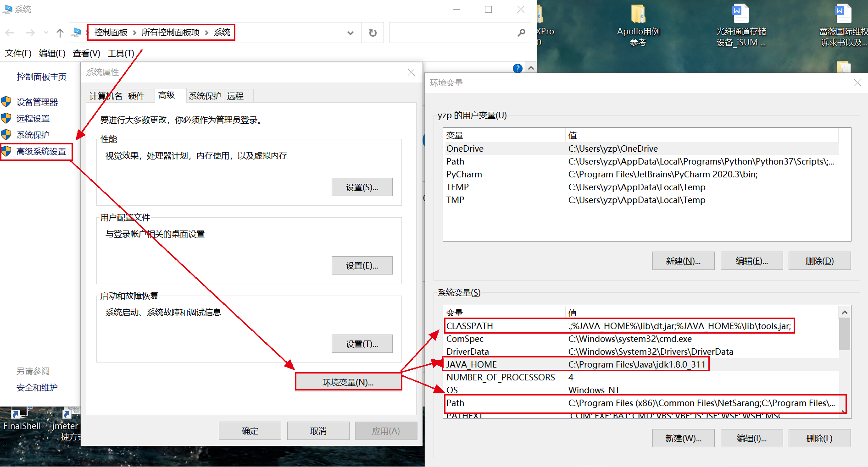This screenshot has width=868, height=467.
Task: Select the NUMBER_OF_PROCESSORS system variable row
Action: pos(641,377)
